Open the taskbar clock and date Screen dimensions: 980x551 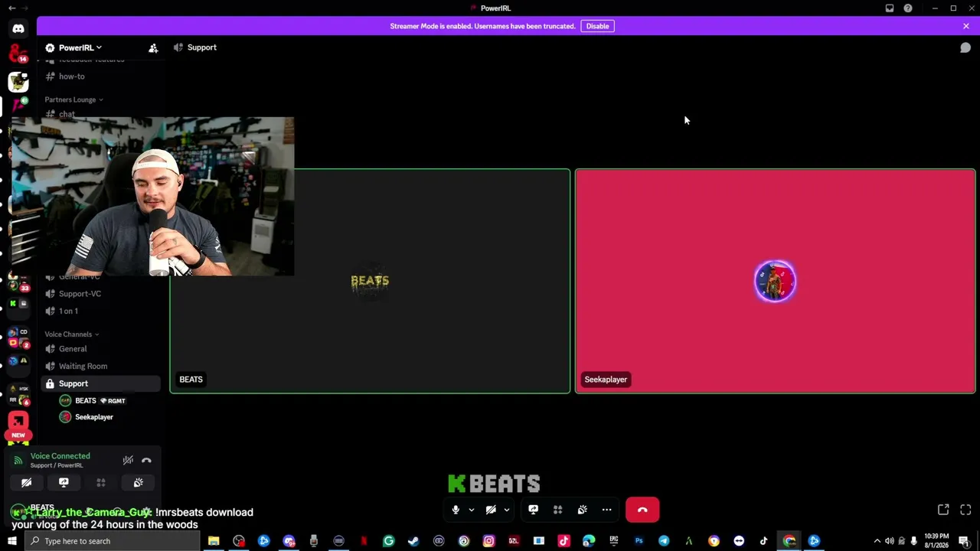point(936,541)
